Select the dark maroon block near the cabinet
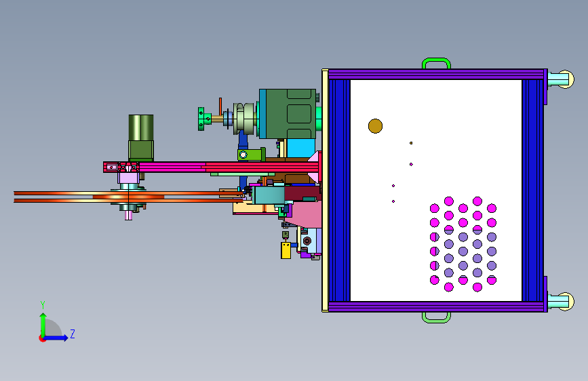 302,193
